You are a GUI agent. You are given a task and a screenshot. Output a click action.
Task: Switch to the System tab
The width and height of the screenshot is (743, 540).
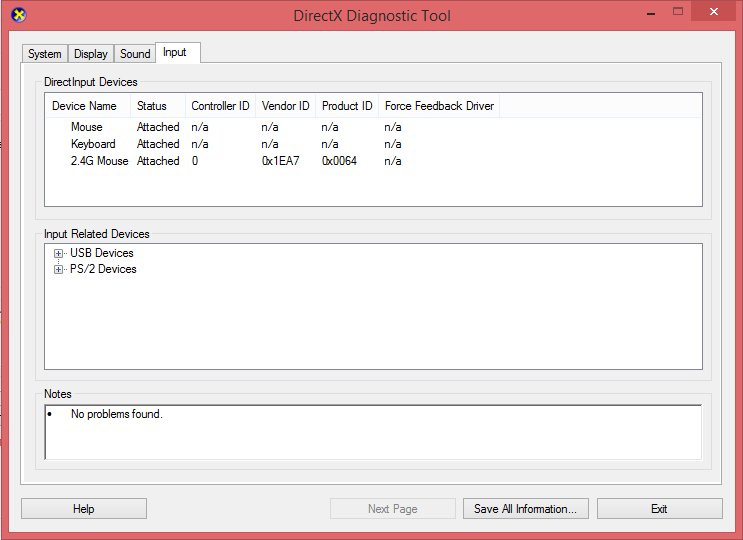click(x=45, y=54)
